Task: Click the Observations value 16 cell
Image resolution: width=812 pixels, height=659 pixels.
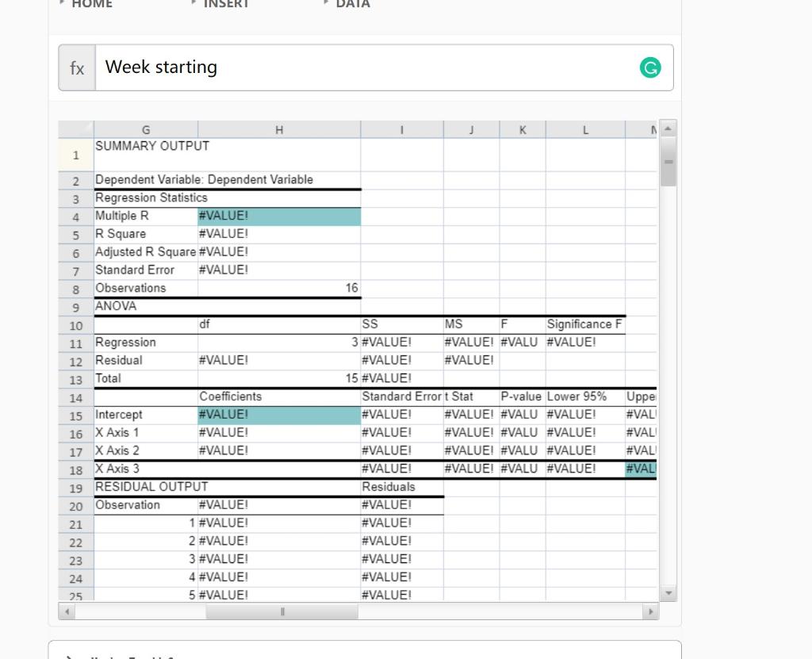Action: [x=279, y=289]
